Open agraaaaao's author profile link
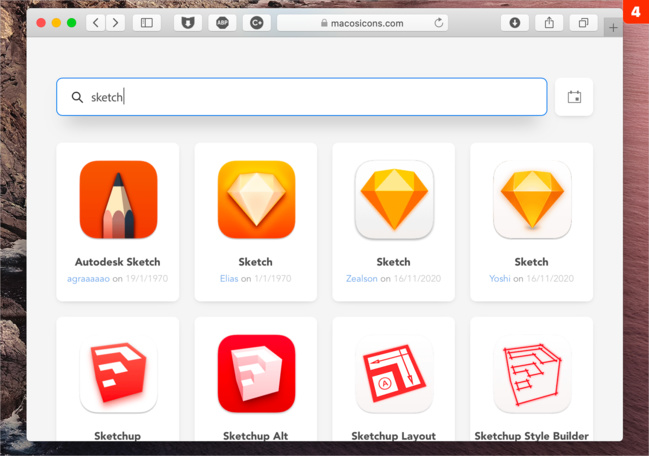Viewport: 649px width, 456px height. 88,278
